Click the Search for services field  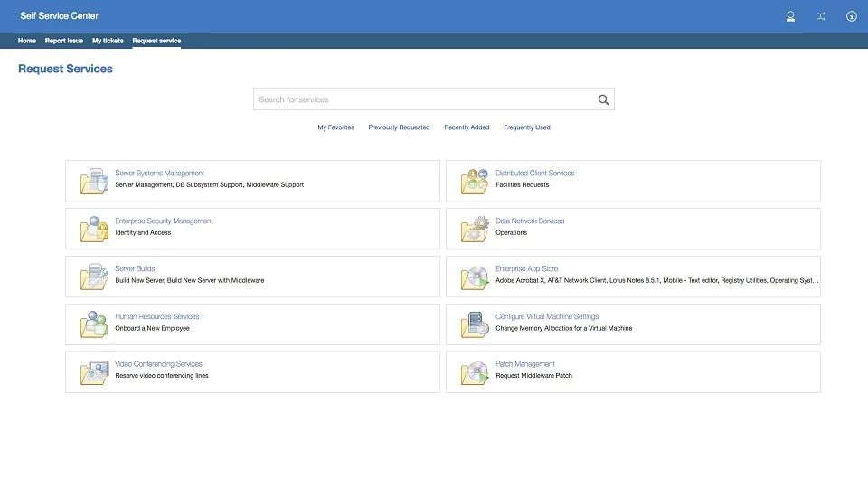pos(423,99)
